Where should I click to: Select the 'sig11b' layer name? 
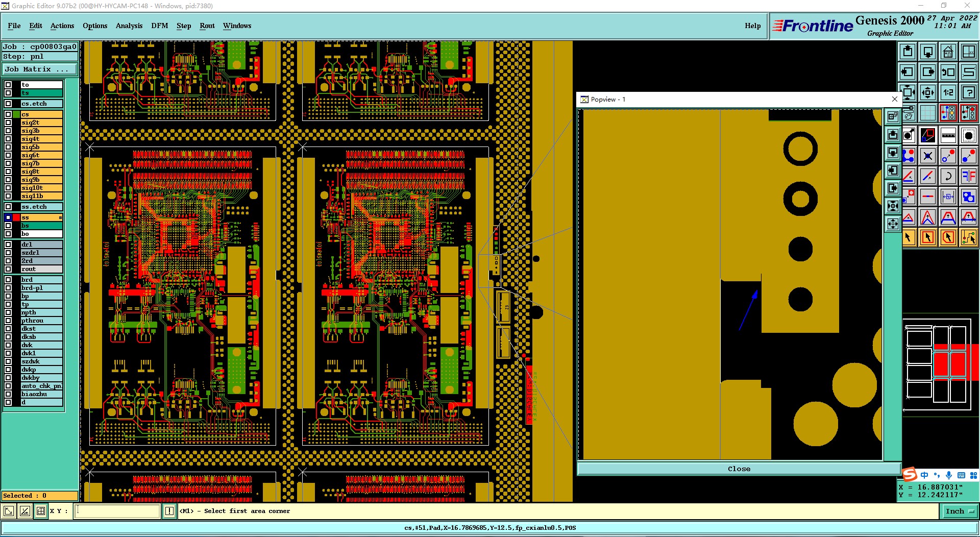tap(41, 196)
